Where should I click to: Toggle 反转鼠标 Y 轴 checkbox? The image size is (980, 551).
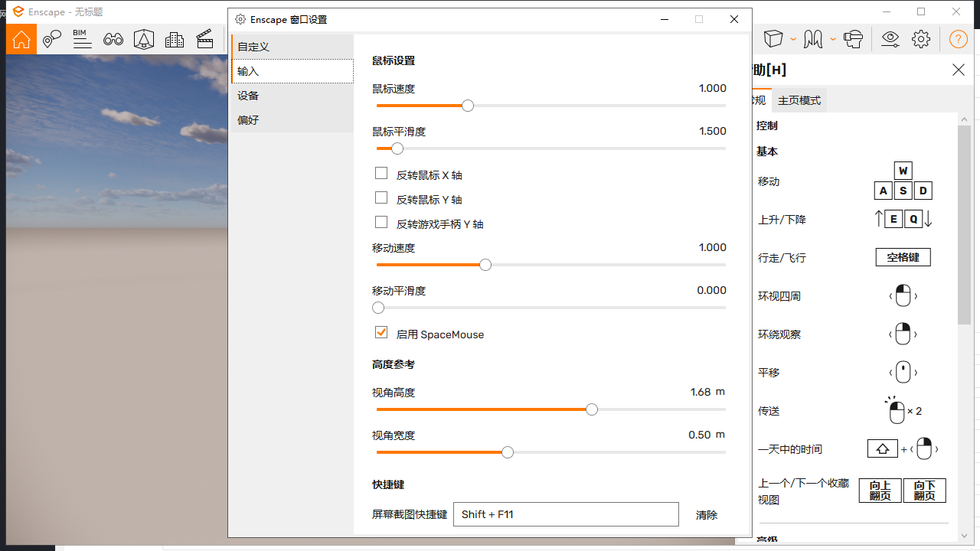[x=381, y=198]
